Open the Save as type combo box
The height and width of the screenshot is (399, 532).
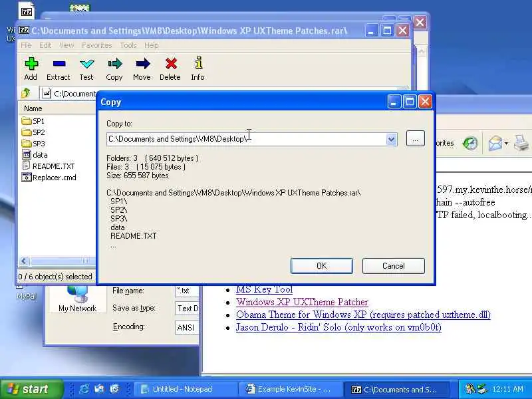click(187, 309)
